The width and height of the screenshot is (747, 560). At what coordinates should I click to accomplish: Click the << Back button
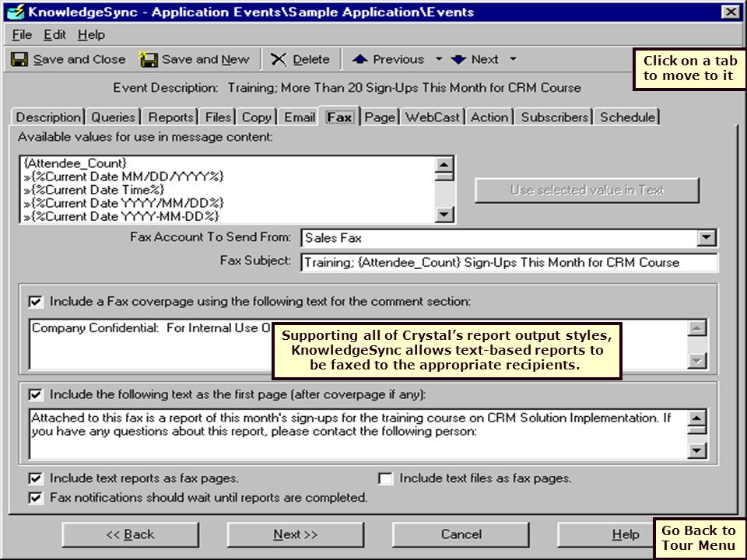coord(130,535)
